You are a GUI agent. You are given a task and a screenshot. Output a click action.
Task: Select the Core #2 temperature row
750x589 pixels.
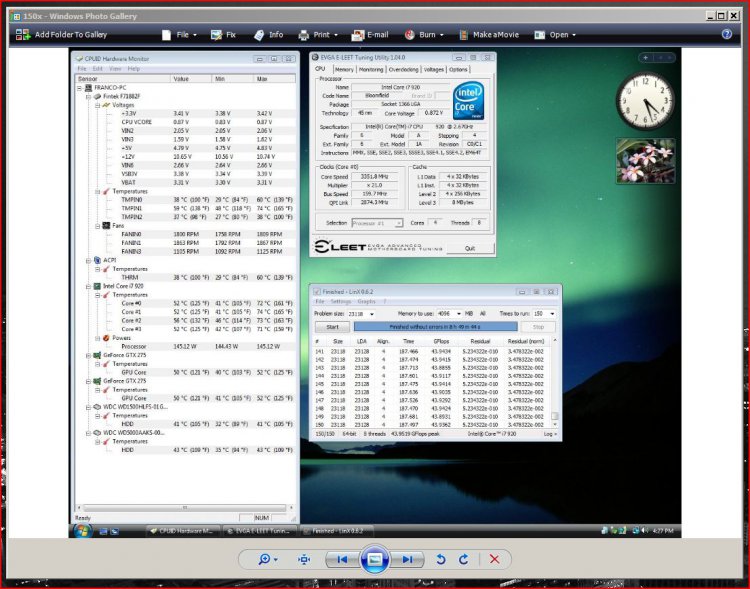[186, 321]
